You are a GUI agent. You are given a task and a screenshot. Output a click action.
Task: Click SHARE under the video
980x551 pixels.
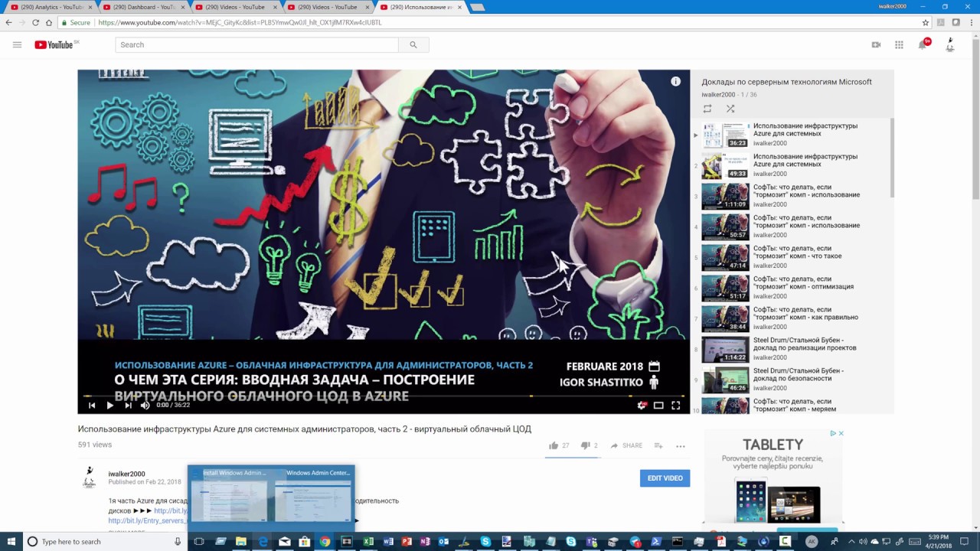(626, 445)
